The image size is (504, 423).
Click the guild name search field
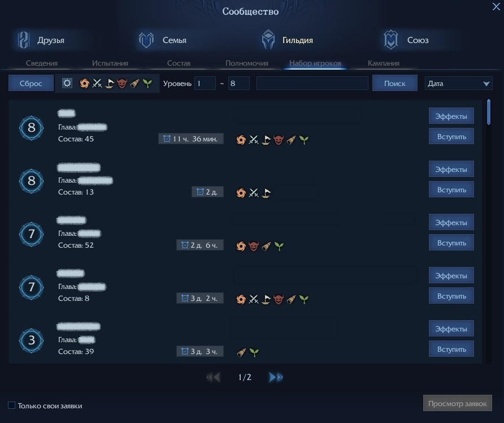(x=312, y=83)
